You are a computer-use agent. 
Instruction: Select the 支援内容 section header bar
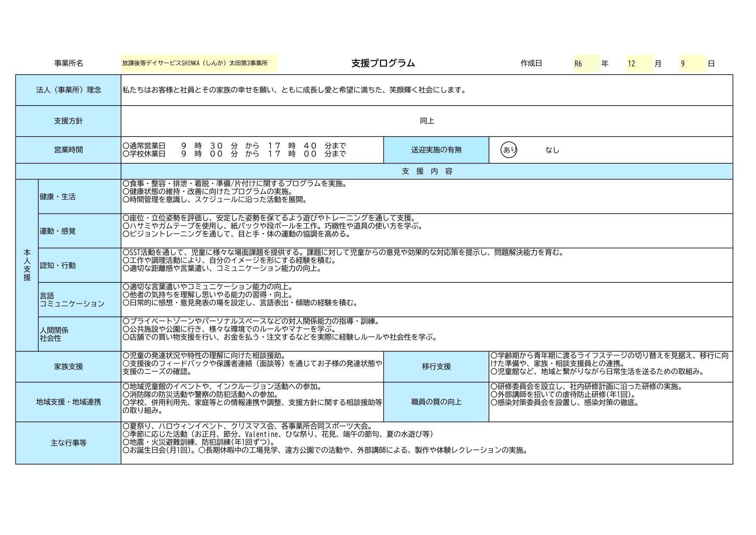tap(426, 171)
